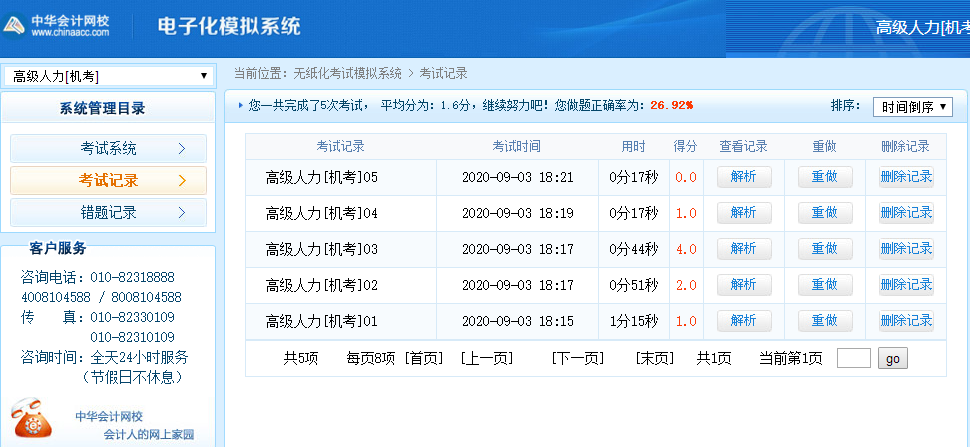Click the red score 2.0
This screenshot has height=447, width=970.
point(686,286)
